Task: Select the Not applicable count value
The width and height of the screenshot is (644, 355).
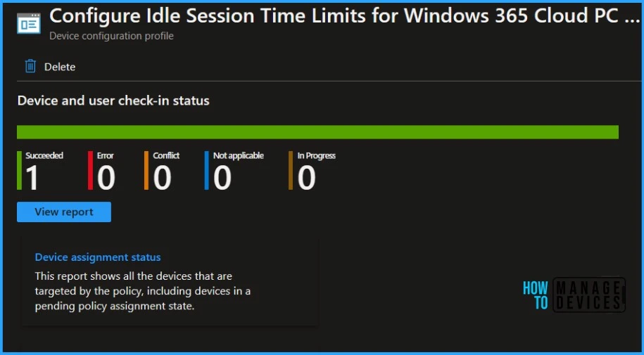Action: coord(222,179)
